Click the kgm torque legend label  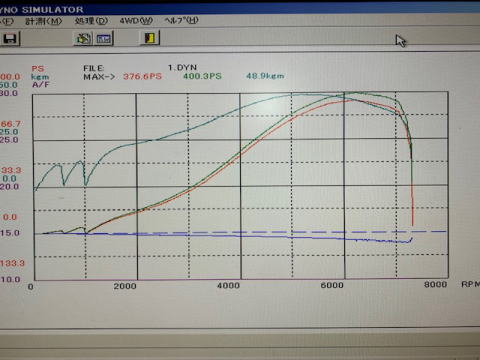pos(40,77)
